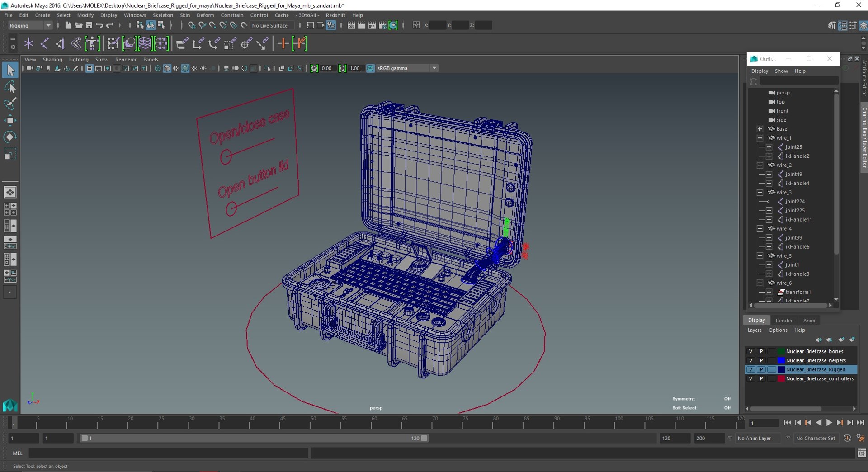Open the IPR render icon

[x=372, y=25]
